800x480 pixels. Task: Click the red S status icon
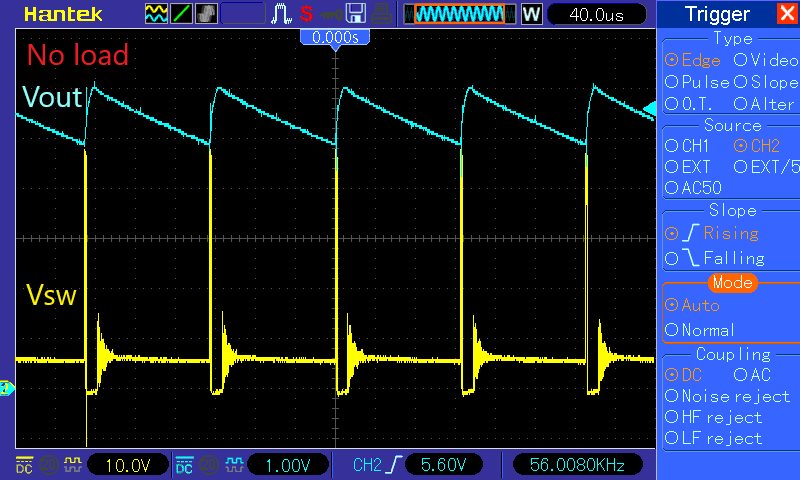coord(306,14)
